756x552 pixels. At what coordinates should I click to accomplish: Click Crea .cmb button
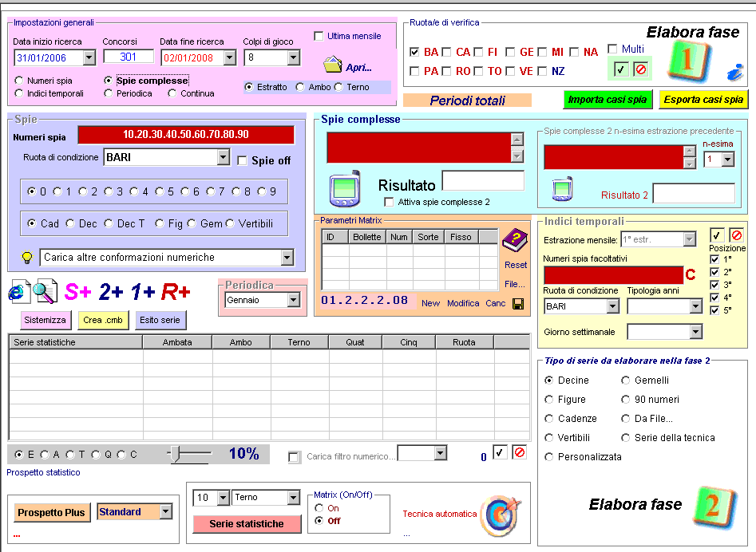click(103, 320)
